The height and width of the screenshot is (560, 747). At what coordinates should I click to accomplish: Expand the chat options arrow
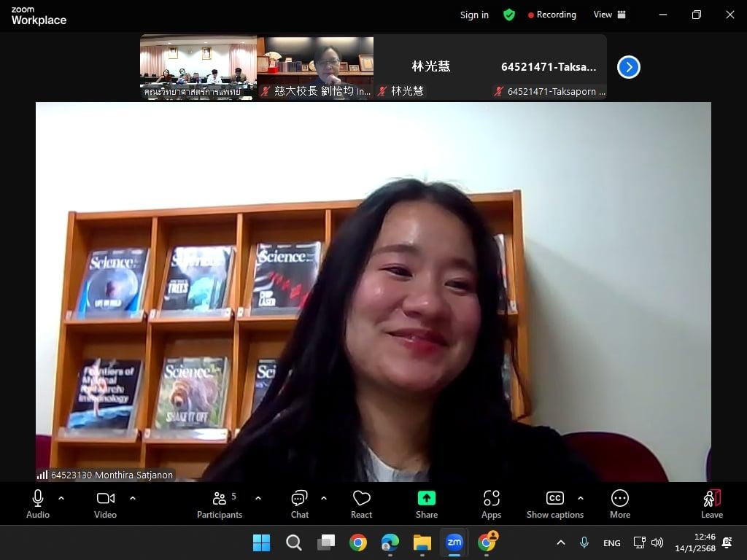click(324, 499)
